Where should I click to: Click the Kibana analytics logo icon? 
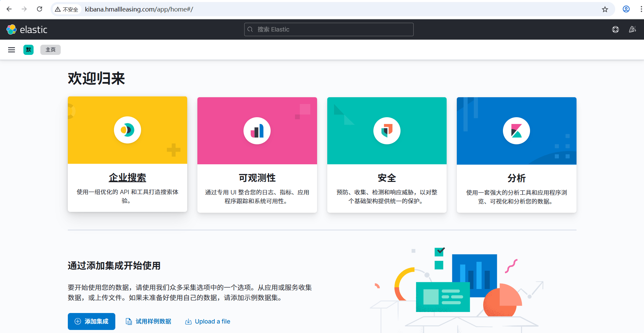click(516, 131)
